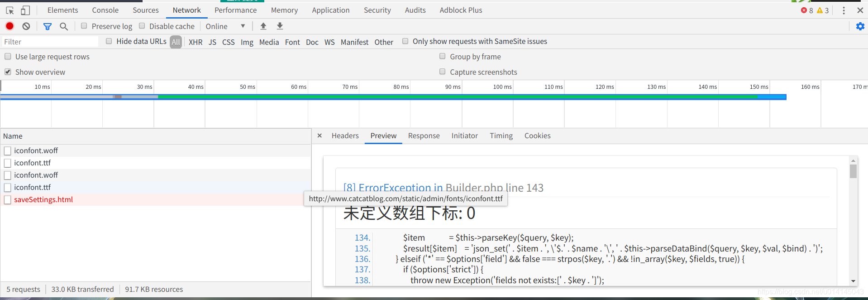Filter requests by WS
868x300 pixels.
329,42
